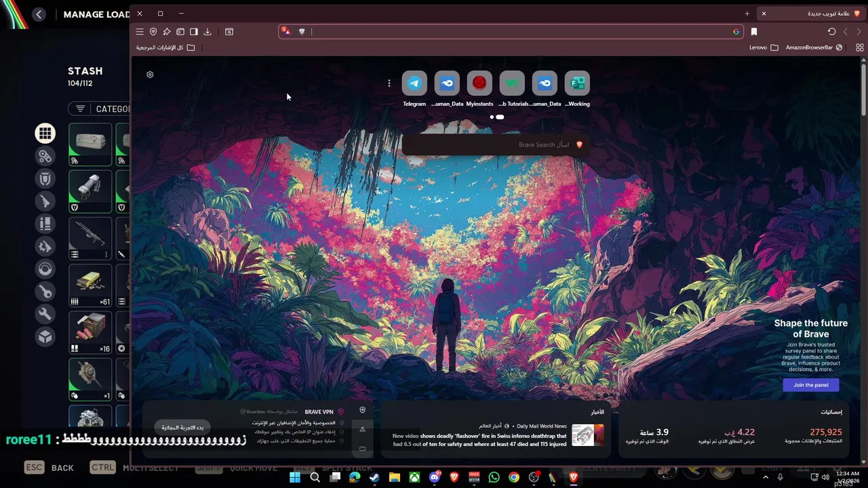
Task: Click the browser back arrow
Action: pyautogui.click(x=845, y=31)
